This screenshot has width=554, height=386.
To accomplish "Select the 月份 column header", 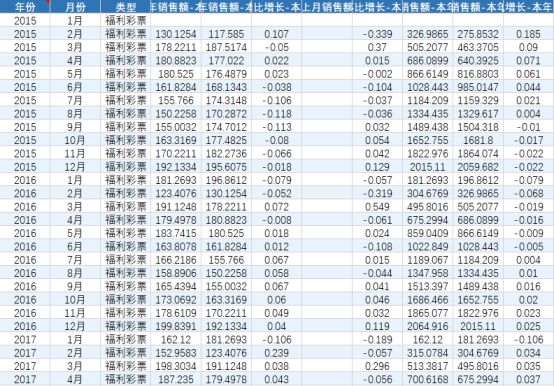I will (75, 6).
